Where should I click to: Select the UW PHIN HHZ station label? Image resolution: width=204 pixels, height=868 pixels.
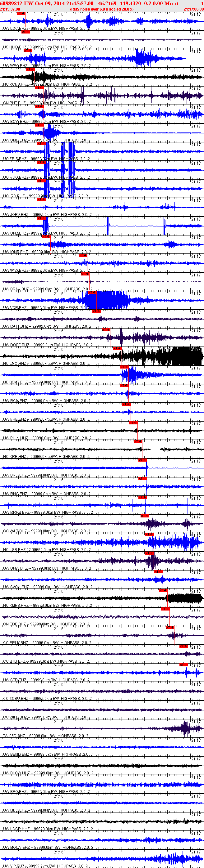(x=47, y=438)
